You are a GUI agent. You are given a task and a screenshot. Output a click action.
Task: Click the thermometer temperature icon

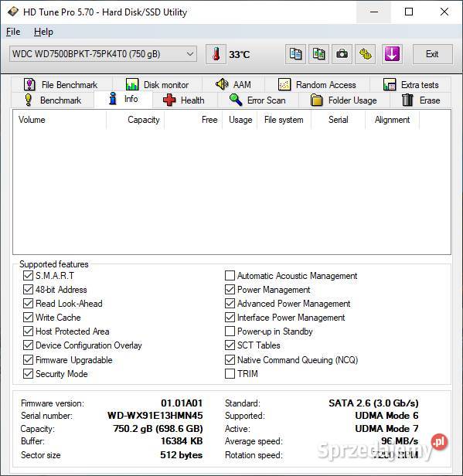(216, 54)
